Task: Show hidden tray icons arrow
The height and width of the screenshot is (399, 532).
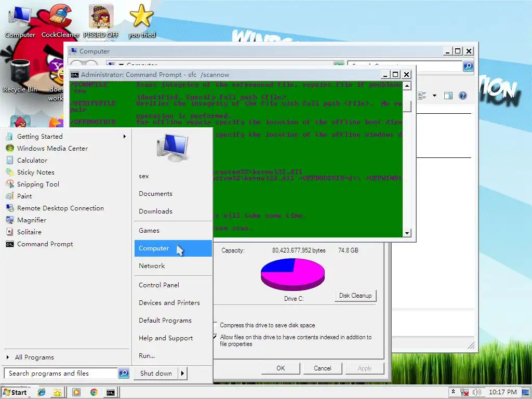Action: [453, 392]
